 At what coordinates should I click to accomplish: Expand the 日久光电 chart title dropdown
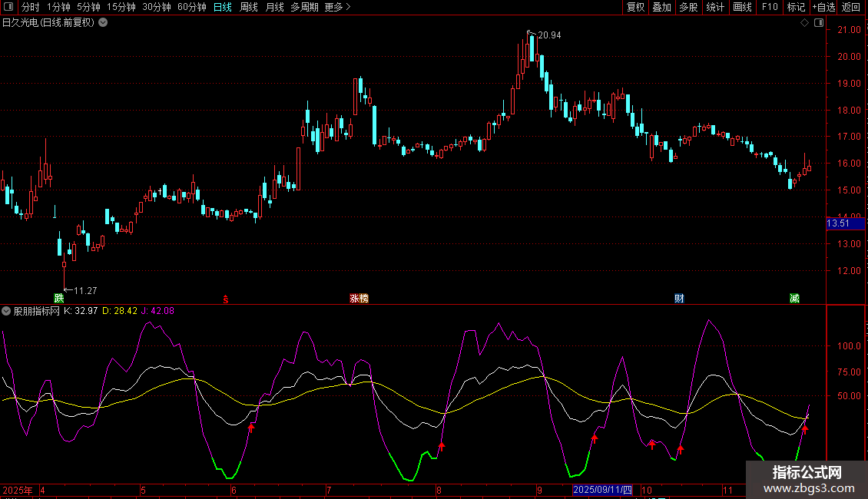pos(103,23)
